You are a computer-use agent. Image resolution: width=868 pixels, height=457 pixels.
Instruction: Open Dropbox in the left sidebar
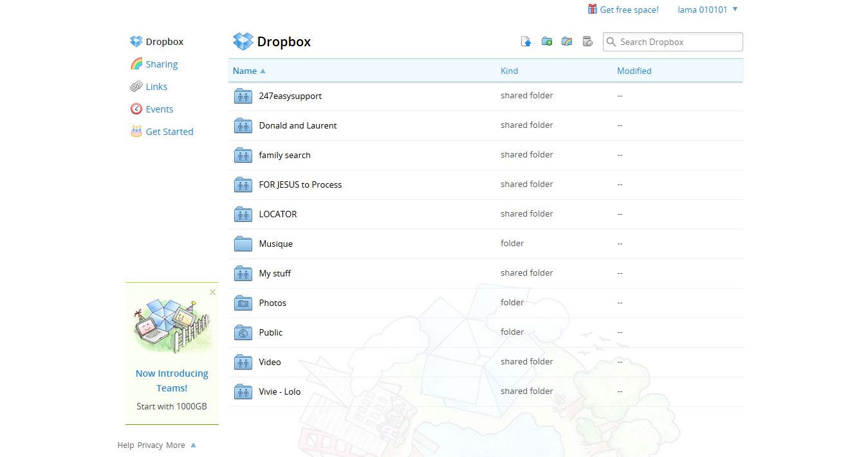[165, 42]
